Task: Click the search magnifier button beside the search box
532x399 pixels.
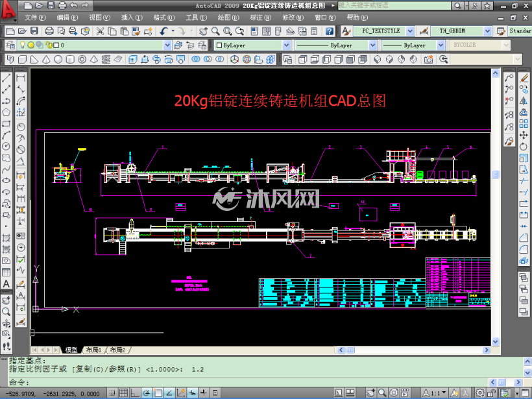Action: coord(457,5)
